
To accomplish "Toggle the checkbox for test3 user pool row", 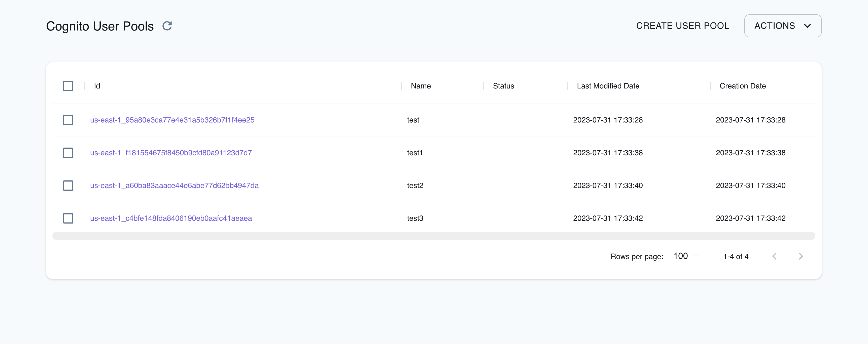I will click(x=67, y=218).
